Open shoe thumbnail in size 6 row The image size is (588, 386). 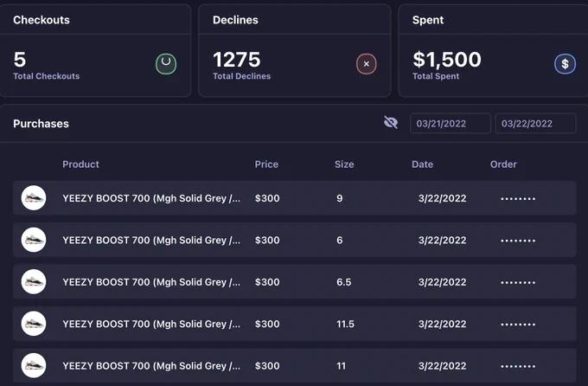(x=34, y=240)
